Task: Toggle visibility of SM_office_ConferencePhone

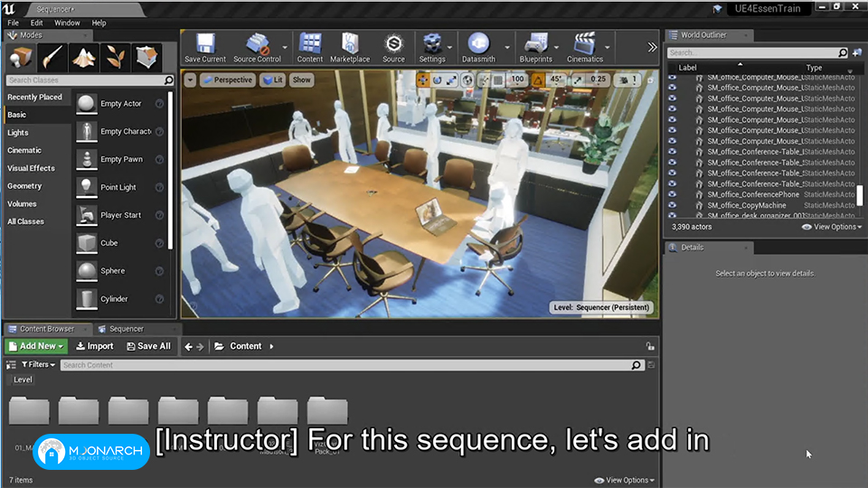Action: point(672,195)
